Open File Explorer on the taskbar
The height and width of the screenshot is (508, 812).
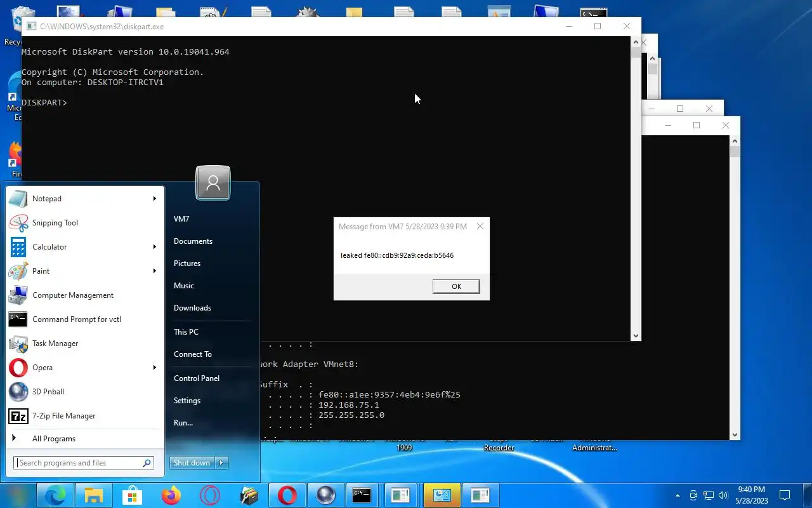coord(94,495)
